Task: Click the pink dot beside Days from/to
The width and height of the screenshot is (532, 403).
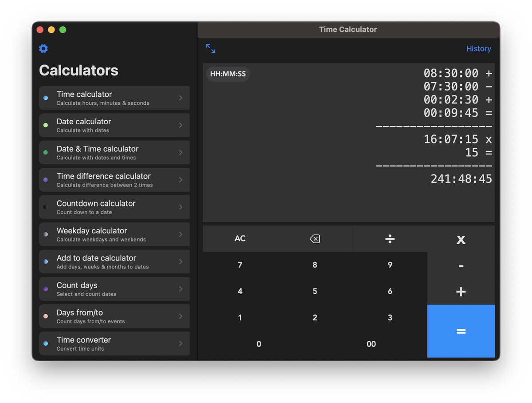Action: [46, 316]
